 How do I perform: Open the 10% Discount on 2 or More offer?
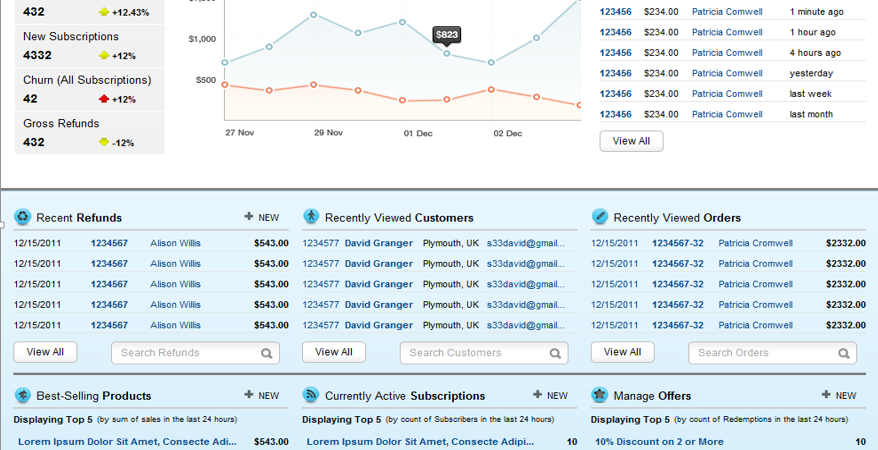pos(659,441)
